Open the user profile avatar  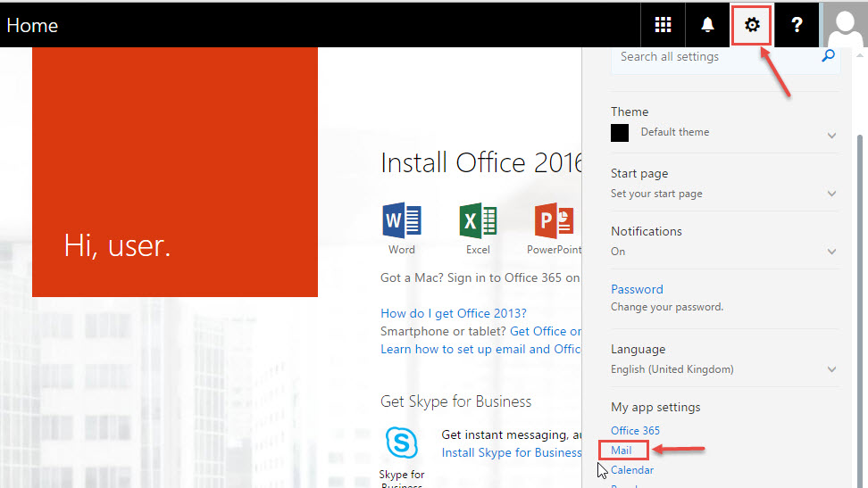coord(846,25)
